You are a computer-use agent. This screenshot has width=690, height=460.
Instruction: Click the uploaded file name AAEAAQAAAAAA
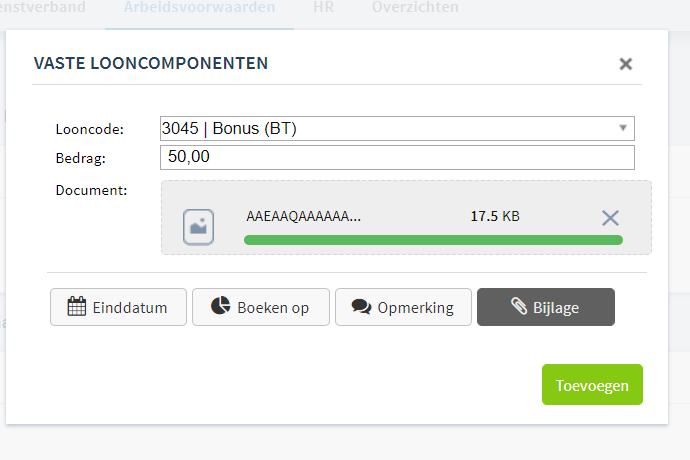coord(303,216)
